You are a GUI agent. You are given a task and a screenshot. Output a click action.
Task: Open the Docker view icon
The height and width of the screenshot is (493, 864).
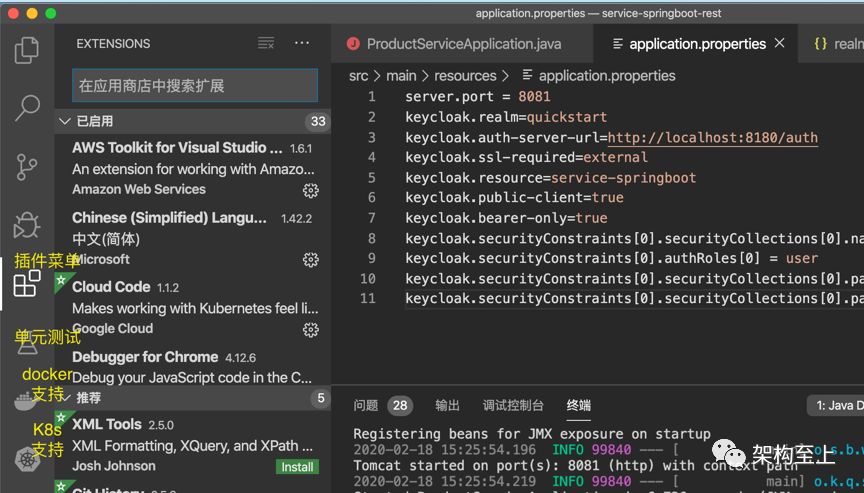click(25, 400)
